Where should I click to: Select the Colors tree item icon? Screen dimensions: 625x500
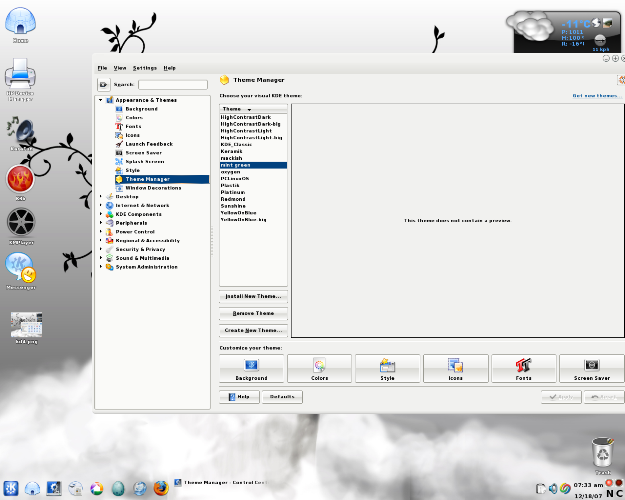(x=119, y=118)
